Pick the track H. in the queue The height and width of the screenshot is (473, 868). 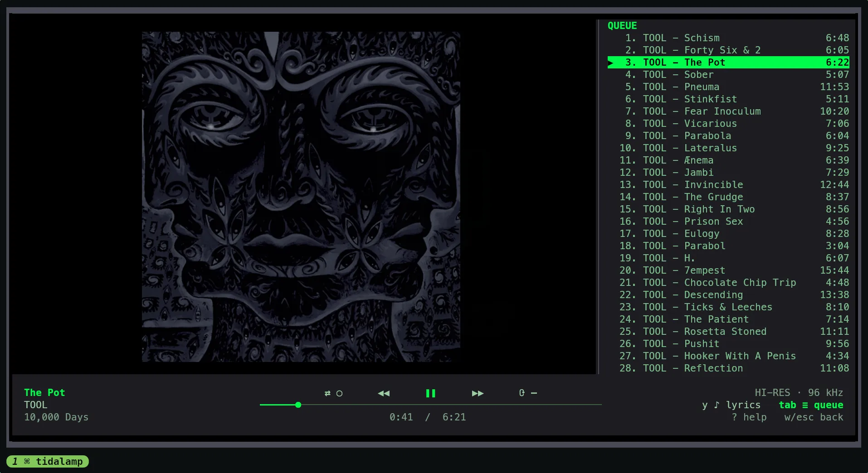pos(728,258)
